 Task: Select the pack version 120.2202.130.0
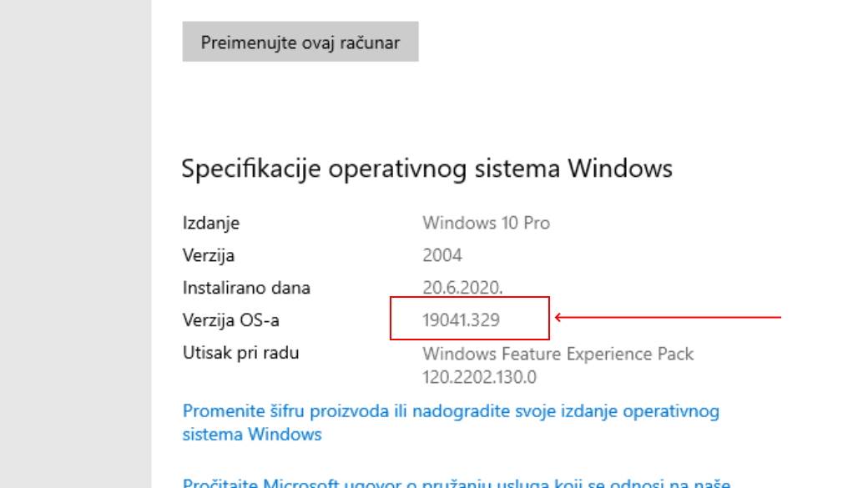[479, 377]
